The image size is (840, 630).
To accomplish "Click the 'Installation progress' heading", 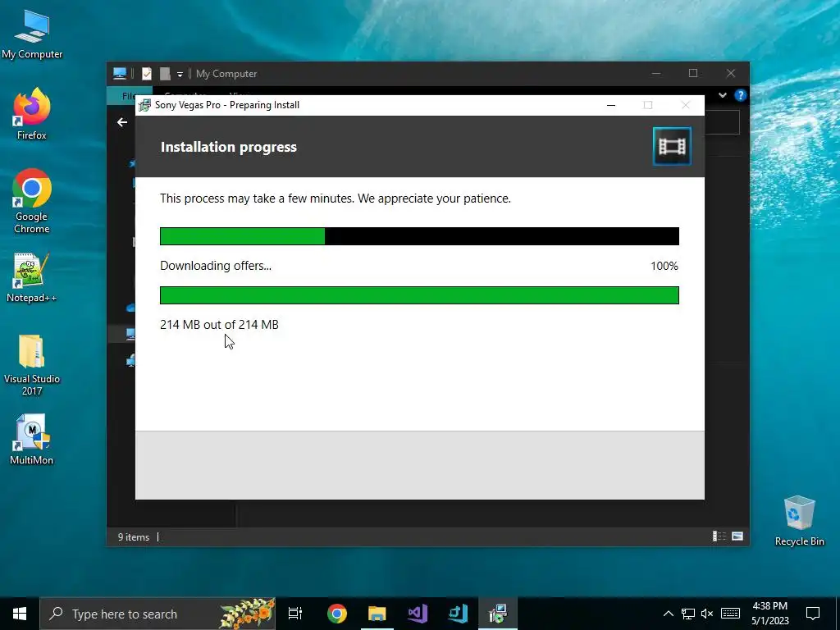I will coord(229,147).
